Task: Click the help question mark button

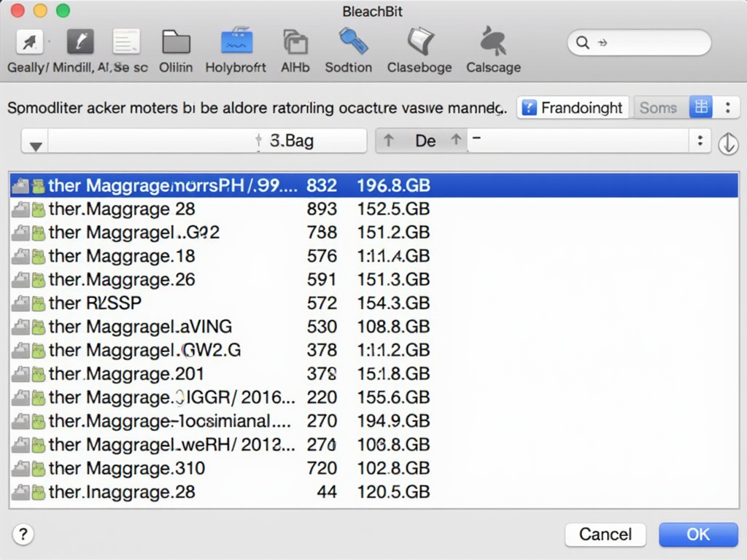Action: pos(23,534)
